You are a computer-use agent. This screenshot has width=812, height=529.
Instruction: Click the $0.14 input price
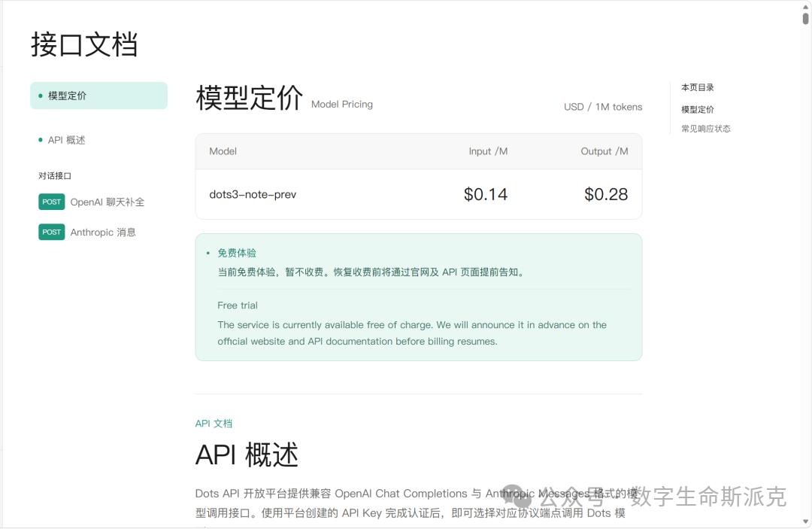pyautogui.click(x=486, y=194)
